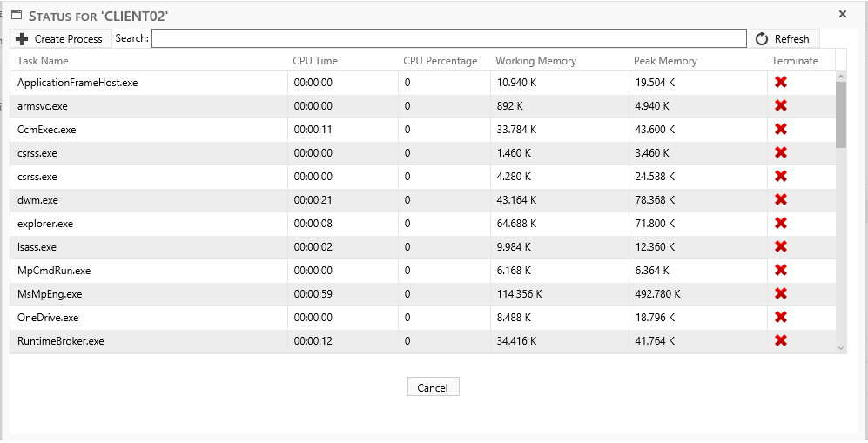The image size is (868, 443).
Task: Terminate the MsMpEng.exe process
Action: click(781, 294)
